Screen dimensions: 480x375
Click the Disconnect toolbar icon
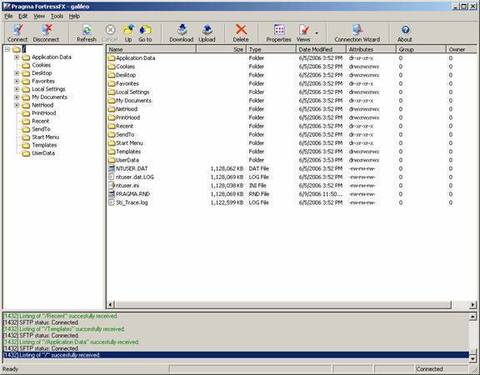(x=46, y=33)
